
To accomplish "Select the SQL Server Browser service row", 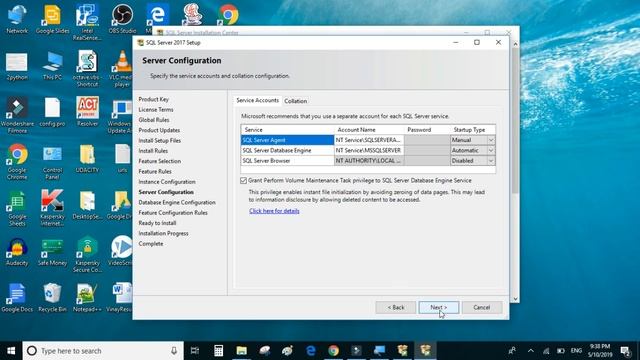I will point(287,161).
